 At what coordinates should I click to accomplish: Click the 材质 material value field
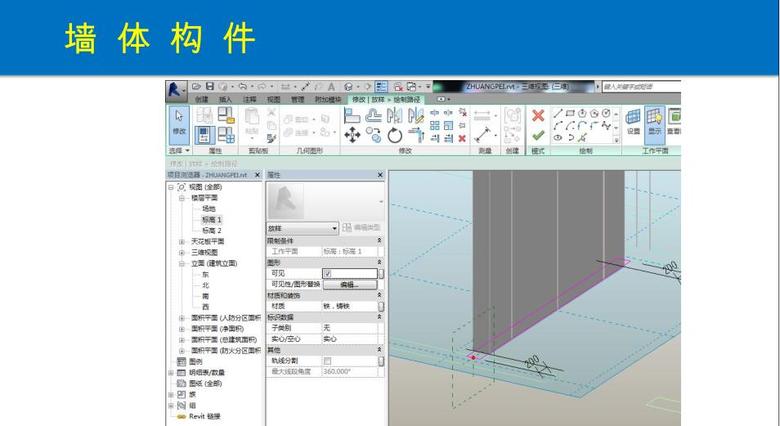click(350, 306)
